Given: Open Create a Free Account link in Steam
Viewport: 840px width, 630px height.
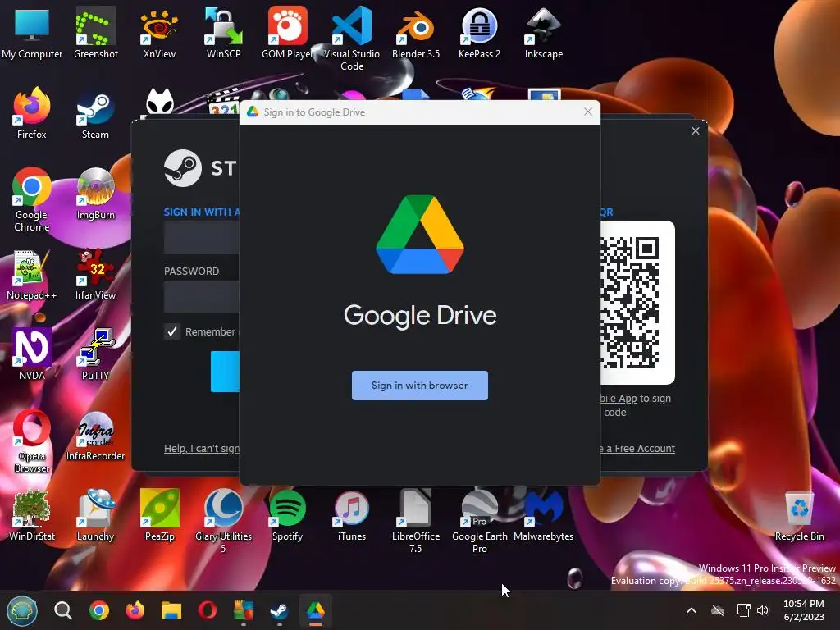Looking at the screenshot, I should (637, 449).
